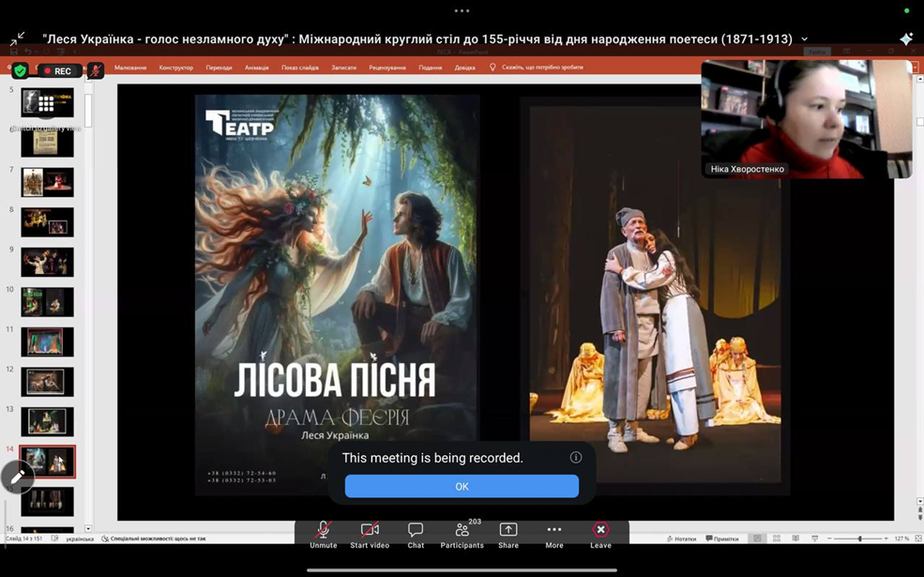The width and height of the screenshot is (924, 577).
Task: Exit full screen with the arrows icon
Action: tap(17, 38)
